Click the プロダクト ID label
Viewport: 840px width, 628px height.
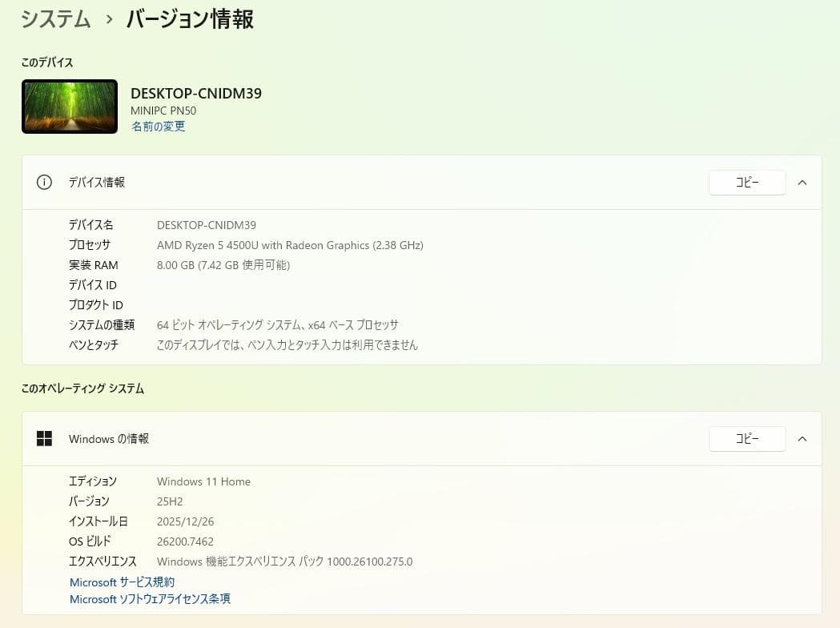(96, 305)
